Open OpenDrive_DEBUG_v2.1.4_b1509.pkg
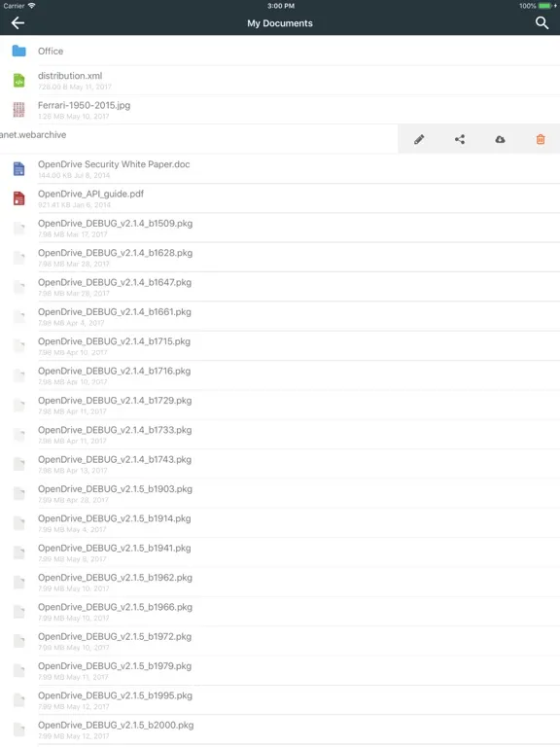Screen dimensions: 560x747 pos(280,229)
